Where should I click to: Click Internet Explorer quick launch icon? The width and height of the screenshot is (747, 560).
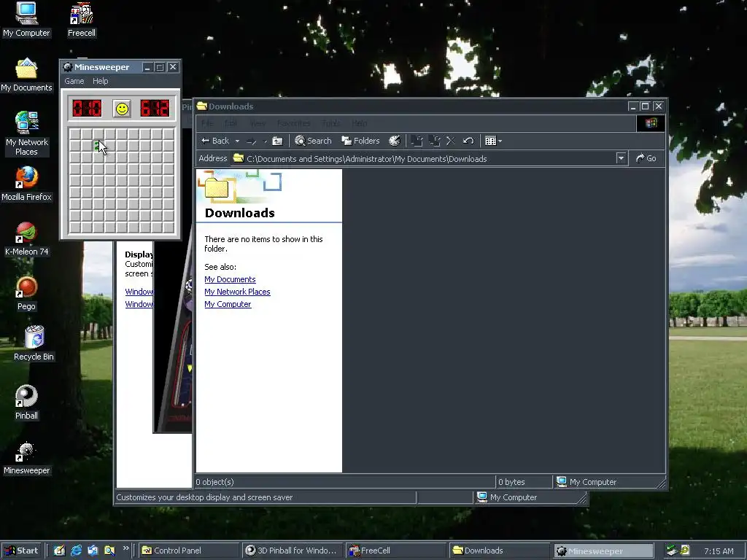point(76,551)
